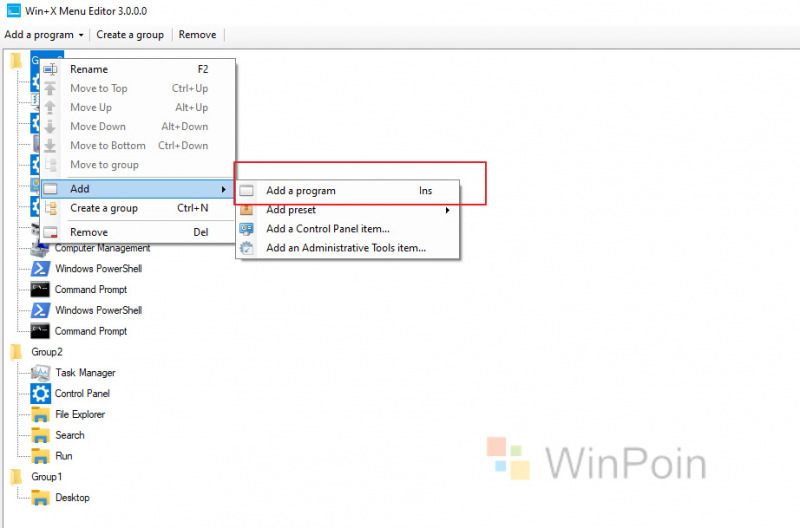Select the Group2 tree node
Viewport: 800px width, 528px height.
point(47,352)
